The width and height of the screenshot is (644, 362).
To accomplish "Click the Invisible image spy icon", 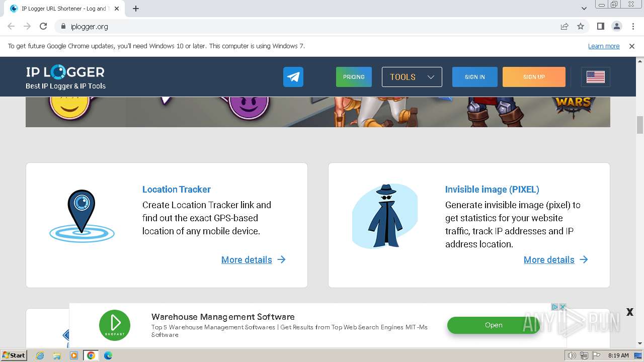I will tap(385, 216).
